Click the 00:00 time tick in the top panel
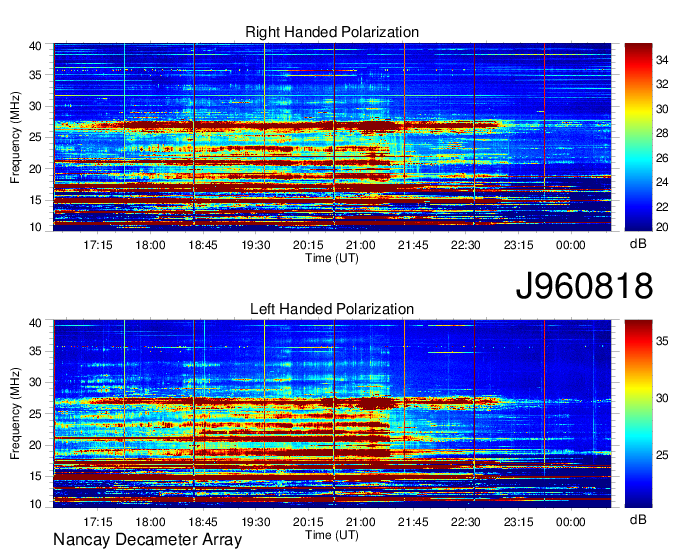 coord(571,245)
